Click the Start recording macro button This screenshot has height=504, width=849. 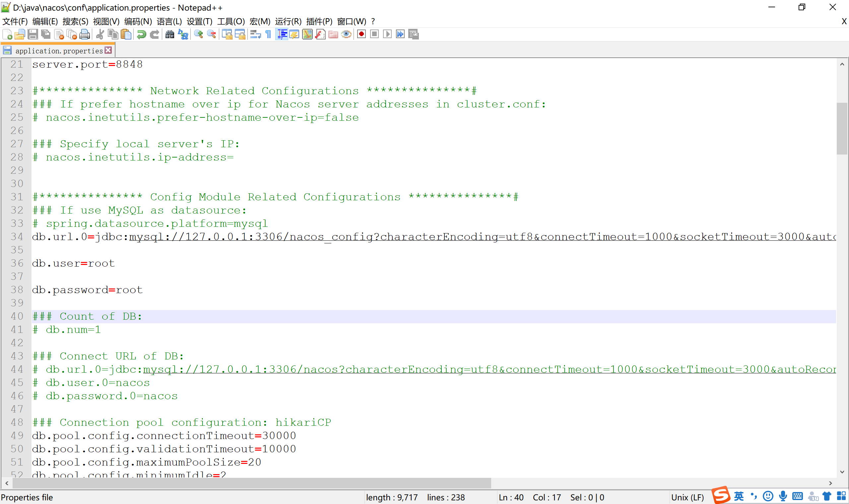(x=361, y=34)
